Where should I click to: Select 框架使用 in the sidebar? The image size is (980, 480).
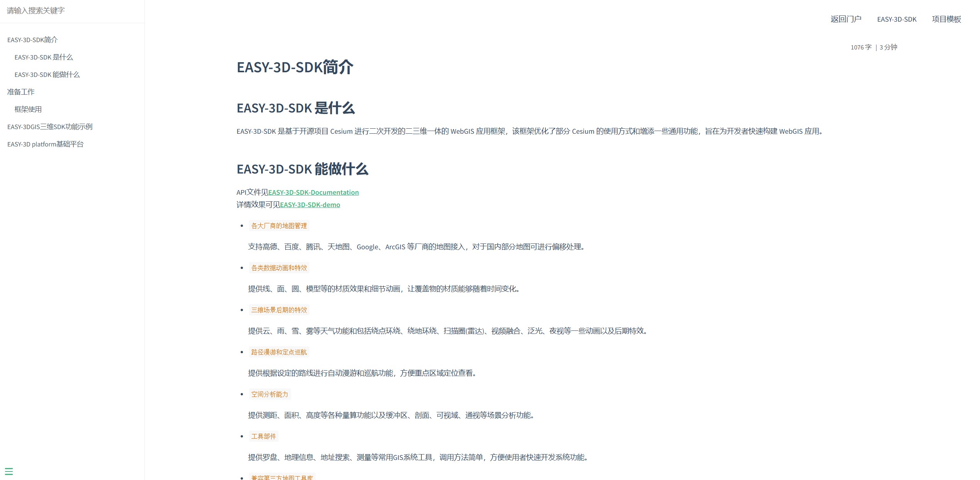coord(28,109)
